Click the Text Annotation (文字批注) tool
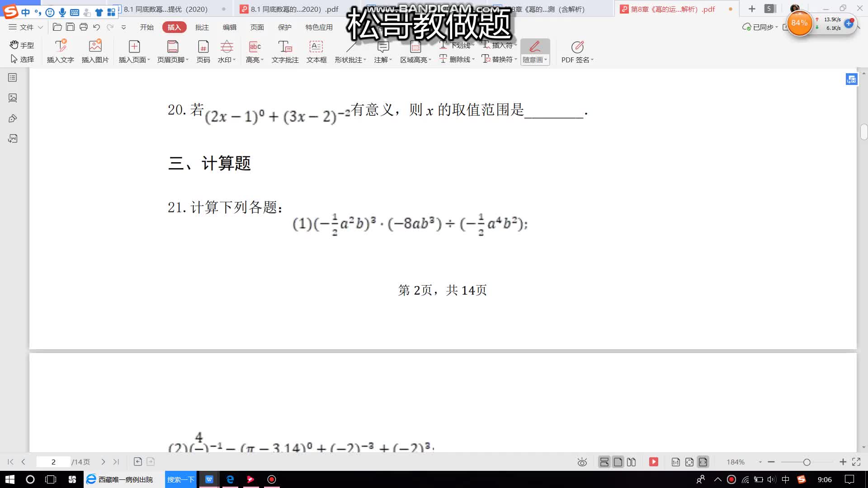Screen dimensions: 868x488 click(285, 51)
